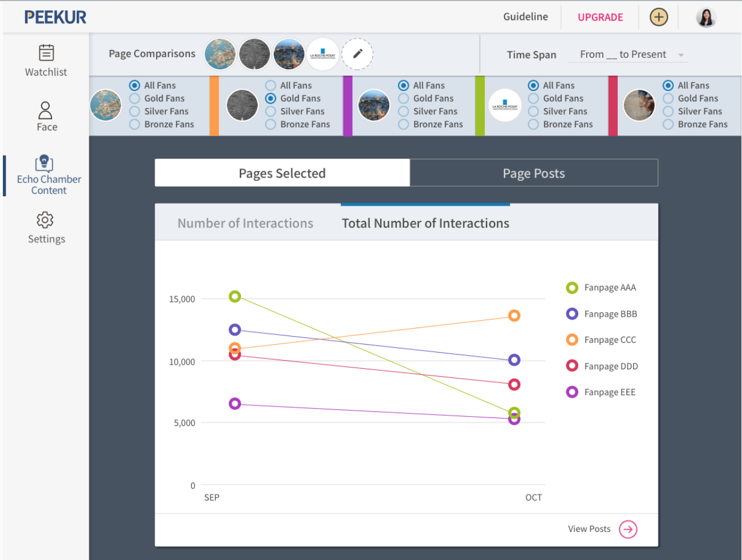Screen dimensions: 742x560
Task: Select Gold Fans for the La Roche-Posay page
Action: 534,98
